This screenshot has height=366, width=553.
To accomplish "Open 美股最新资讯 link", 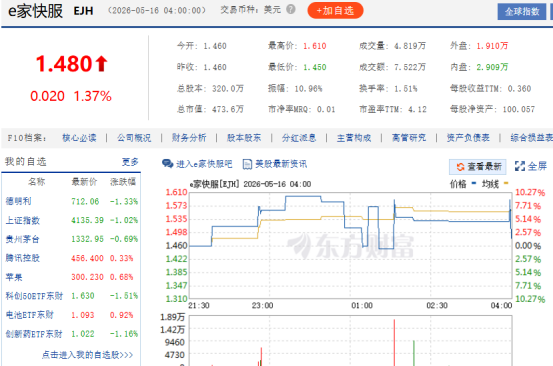I will point(281,164).
